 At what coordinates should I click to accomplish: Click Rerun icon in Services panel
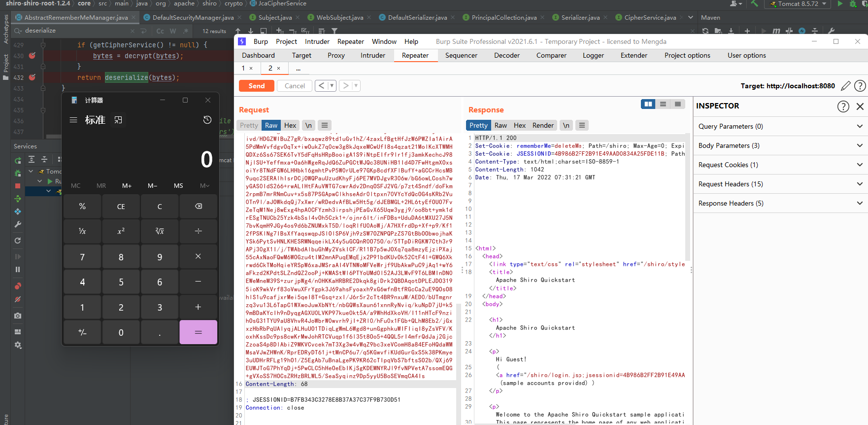pyautogui.click(x=18, y=160)
